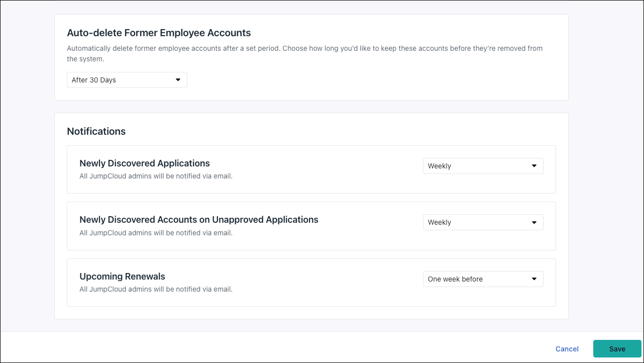
Task: Click the Newly Discovered Applications frequency chevron
Action: point(534,166)
